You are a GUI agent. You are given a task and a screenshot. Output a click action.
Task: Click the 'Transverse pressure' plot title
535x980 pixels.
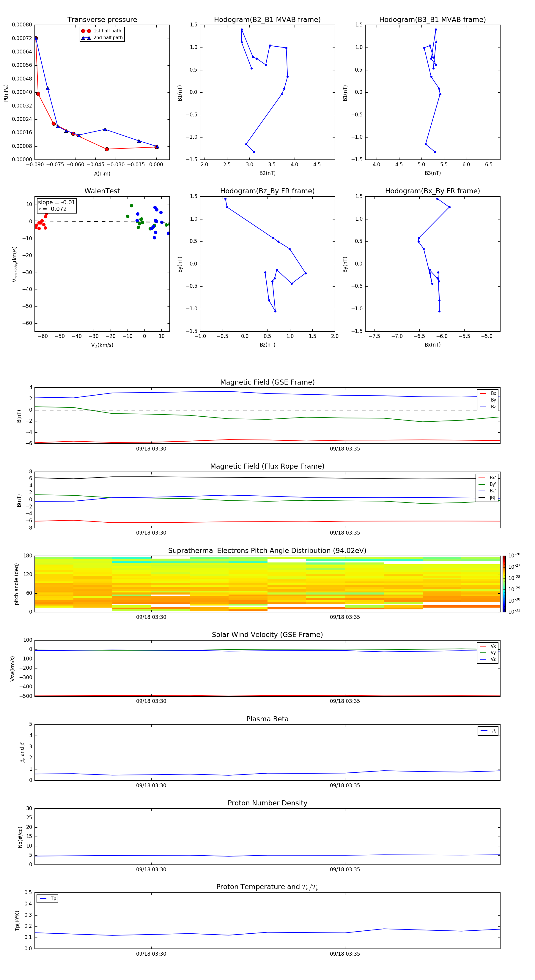pos(102,20)
